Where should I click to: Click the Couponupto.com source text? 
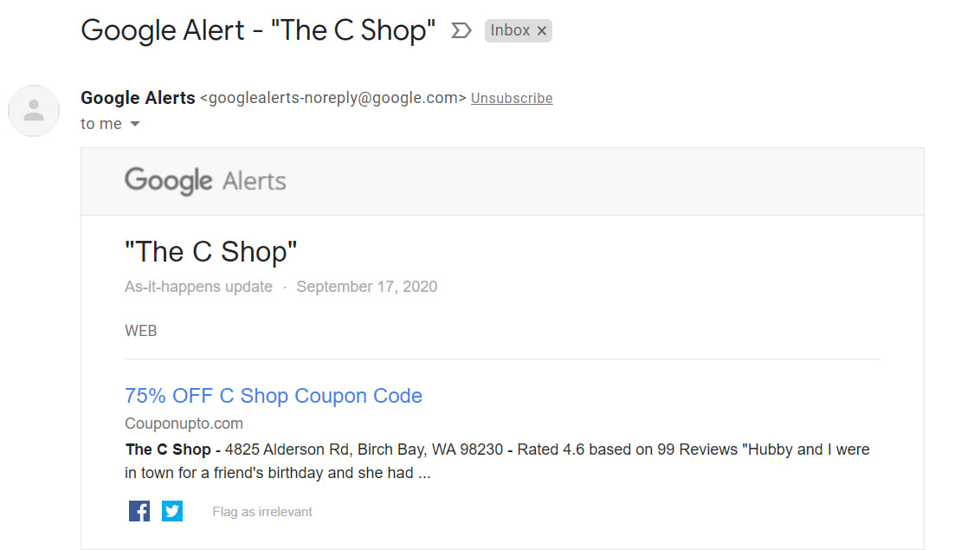[184, 424]
